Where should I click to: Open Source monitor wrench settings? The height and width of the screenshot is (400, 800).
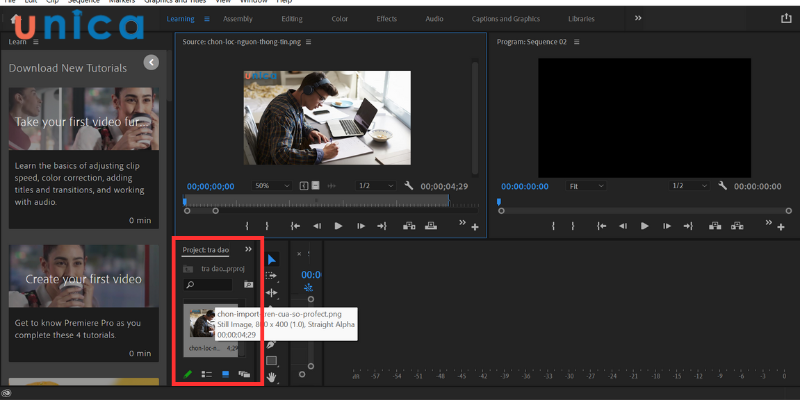coord(409,186)
